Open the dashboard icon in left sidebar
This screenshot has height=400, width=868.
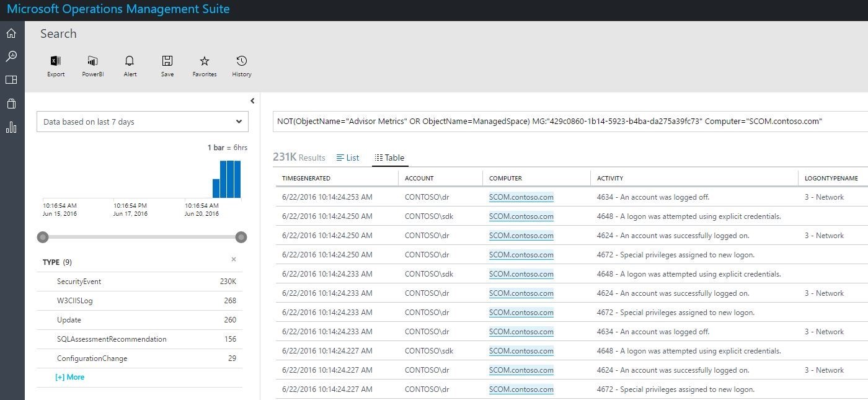coord(11,80)
